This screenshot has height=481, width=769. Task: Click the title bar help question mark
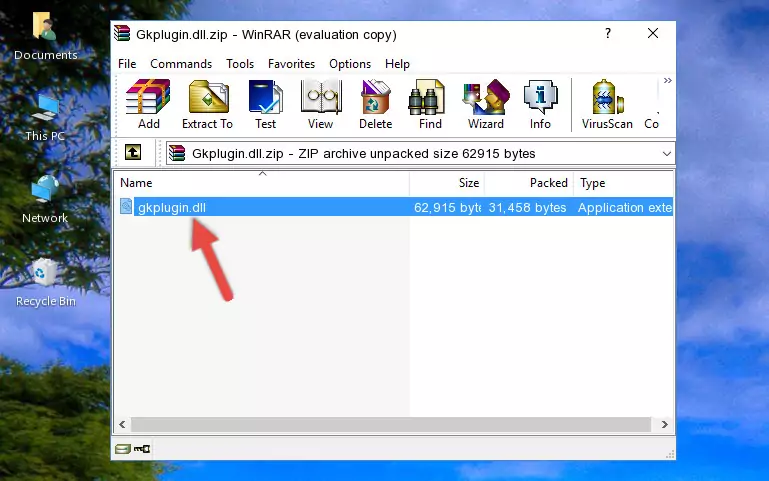(608, 33)
